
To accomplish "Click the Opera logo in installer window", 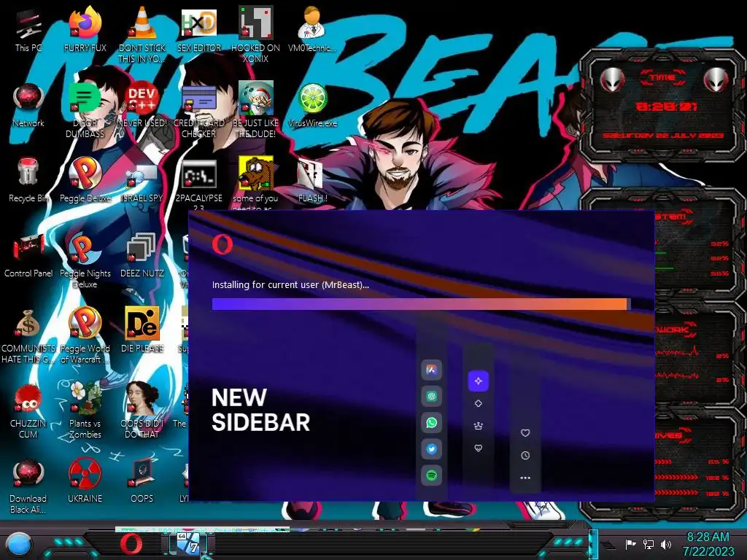I will coord(222,244).
